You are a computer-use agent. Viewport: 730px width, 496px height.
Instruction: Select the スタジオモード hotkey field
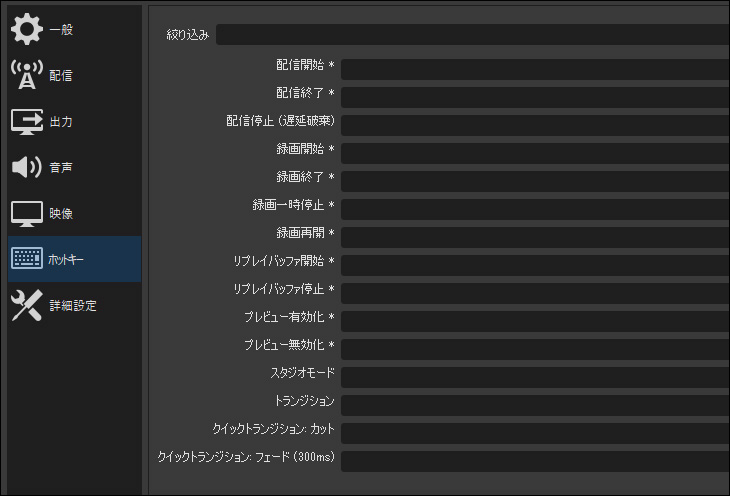[534, 377]
